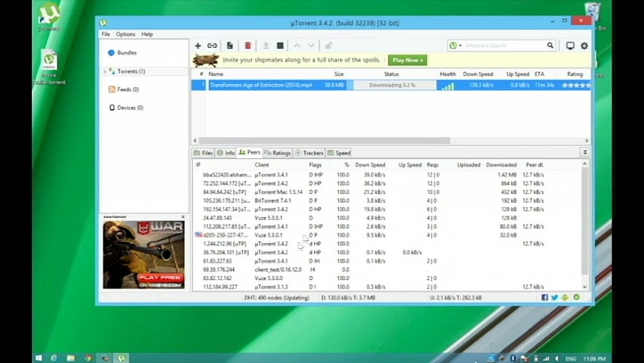
Task: Sort torrents by Size column header
Action: [x=339, y=74]
